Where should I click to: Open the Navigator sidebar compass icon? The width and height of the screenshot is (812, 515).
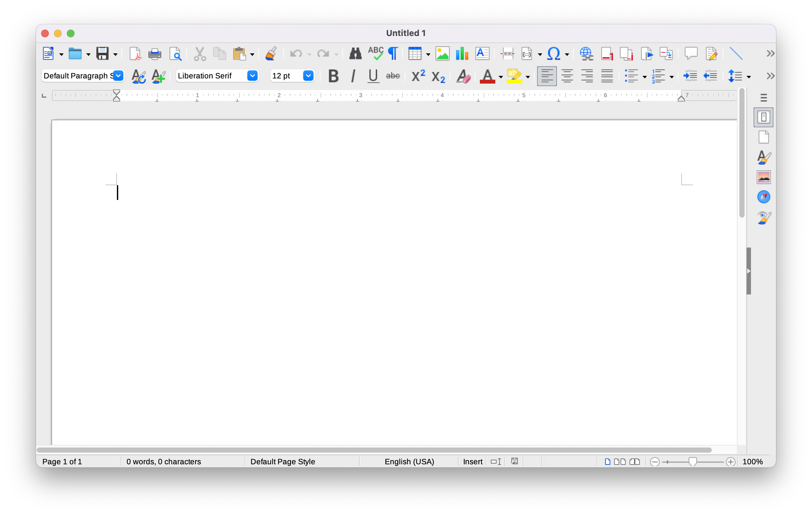[763, 197]
